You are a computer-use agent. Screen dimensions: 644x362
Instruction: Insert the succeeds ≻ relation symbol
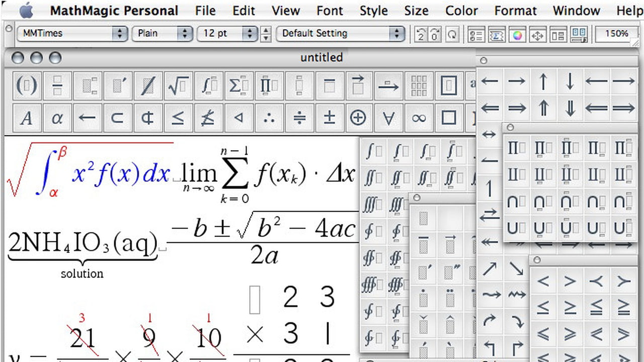(x=623, y=281)
